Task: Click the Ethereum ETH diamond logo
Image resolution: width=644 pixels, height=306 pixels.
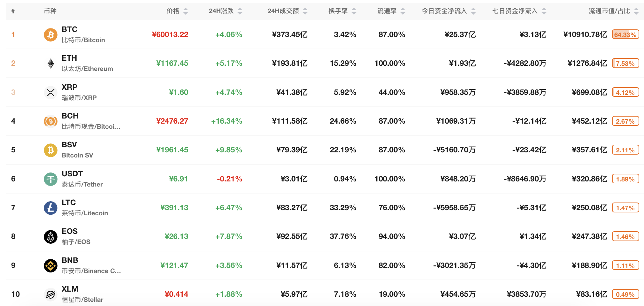Action: point(50,63)
